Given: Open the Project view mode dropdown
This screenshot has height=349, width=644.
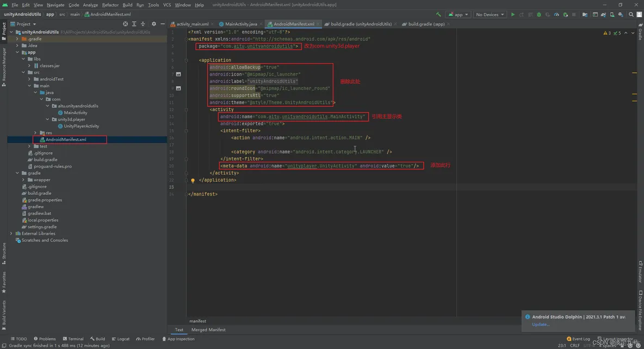Looking at the screenshot, I should [23, 24].
